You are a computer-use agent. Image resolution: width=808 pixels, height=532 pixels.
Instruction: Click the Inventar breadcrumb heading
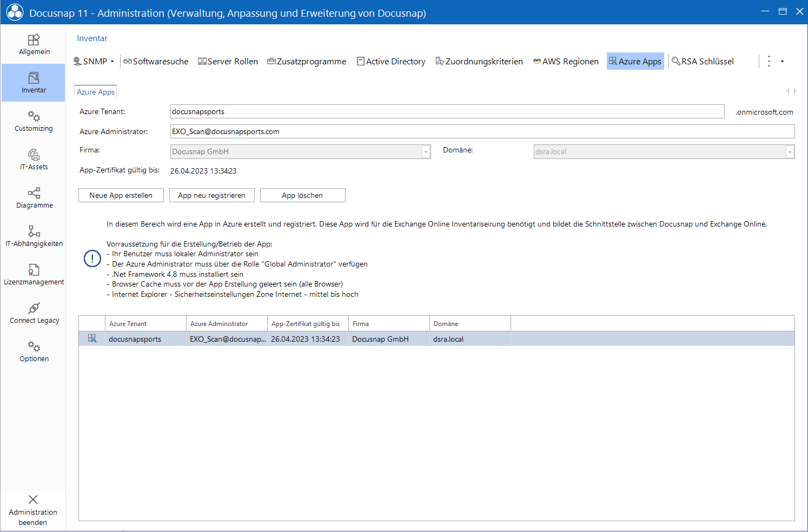pos(92,38)
